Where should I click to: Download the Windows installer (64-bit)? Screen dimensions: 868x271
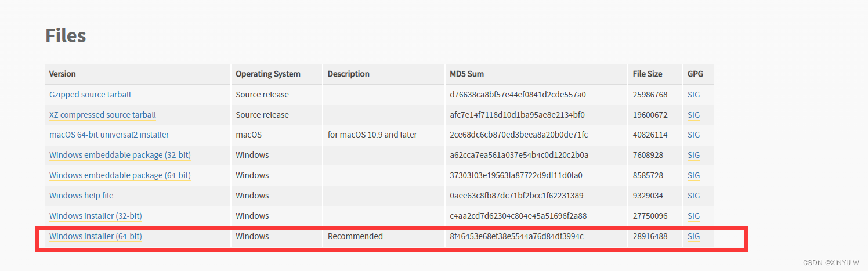pyautogui.click(x=96, y=236)
